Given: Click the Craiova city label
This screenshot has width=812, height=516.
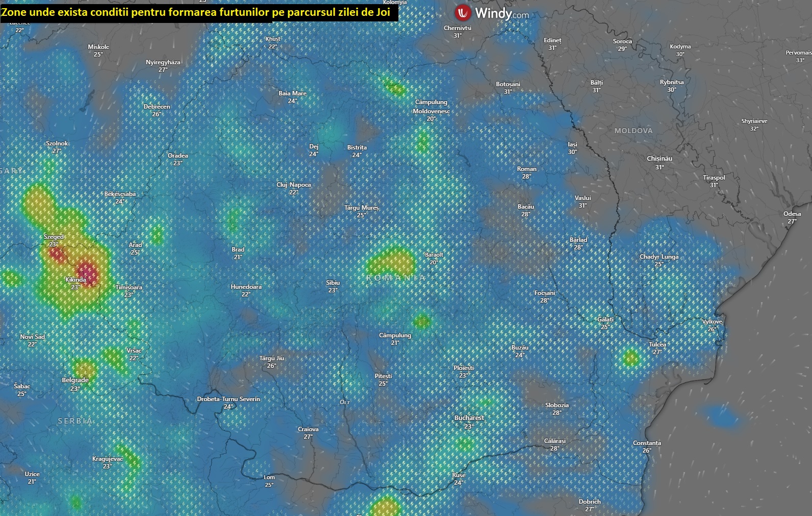Looking at the screenshot, I should click(x=308, y=429).
